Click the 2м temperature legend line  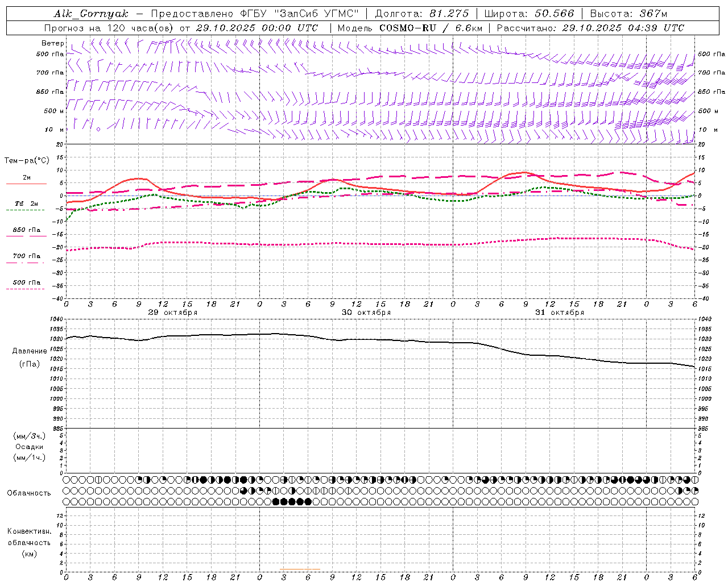pyautogui.click(x=26, y=184)
